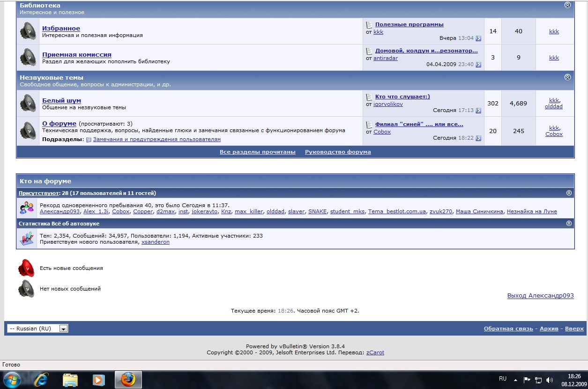The image size is (588, 389).
Task: Open the Приемная комиссия forum
Action: tap(76, 55)
